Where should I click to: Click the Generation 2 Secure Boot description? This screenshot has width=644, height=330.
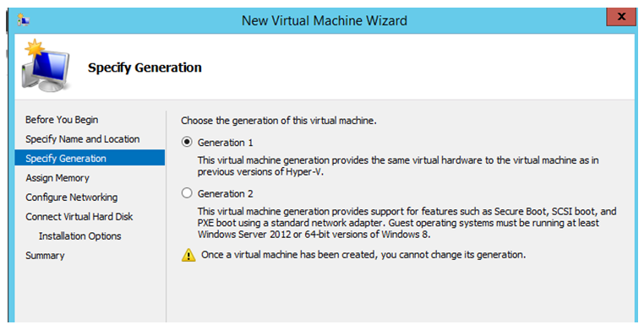coord(407,223)
